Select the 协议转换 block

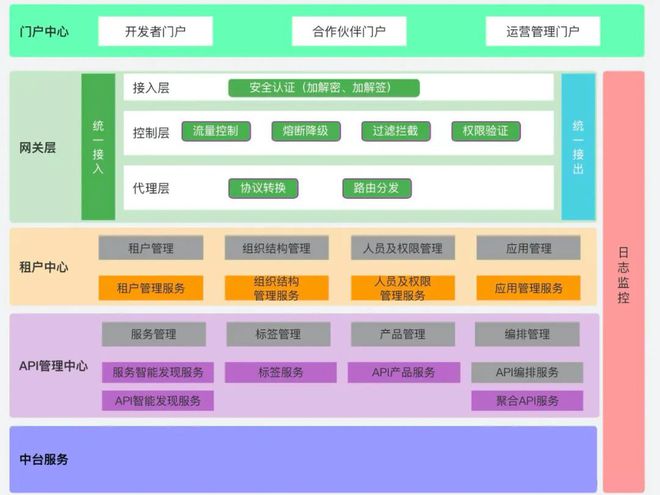coord(263,188)
